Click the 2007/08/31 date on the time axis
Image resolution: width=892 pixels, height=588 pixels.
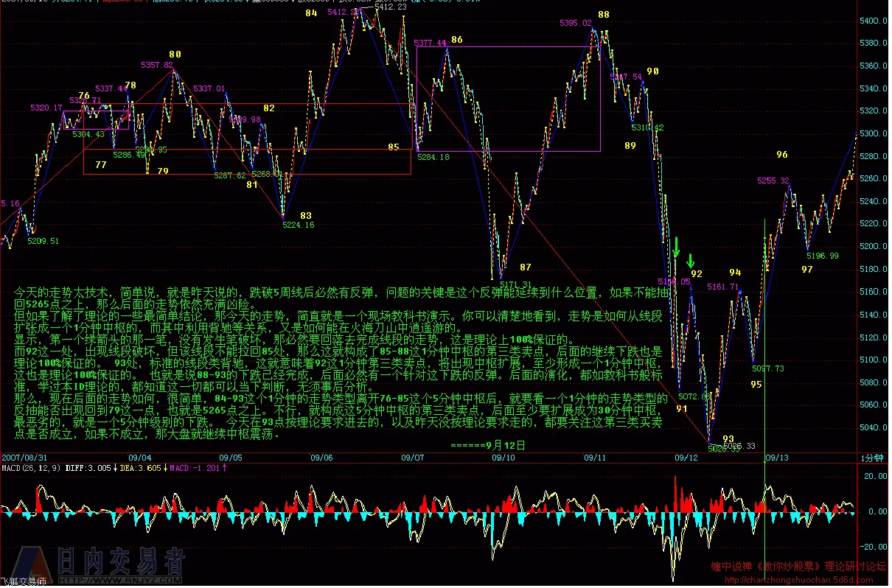coord(24,458)
